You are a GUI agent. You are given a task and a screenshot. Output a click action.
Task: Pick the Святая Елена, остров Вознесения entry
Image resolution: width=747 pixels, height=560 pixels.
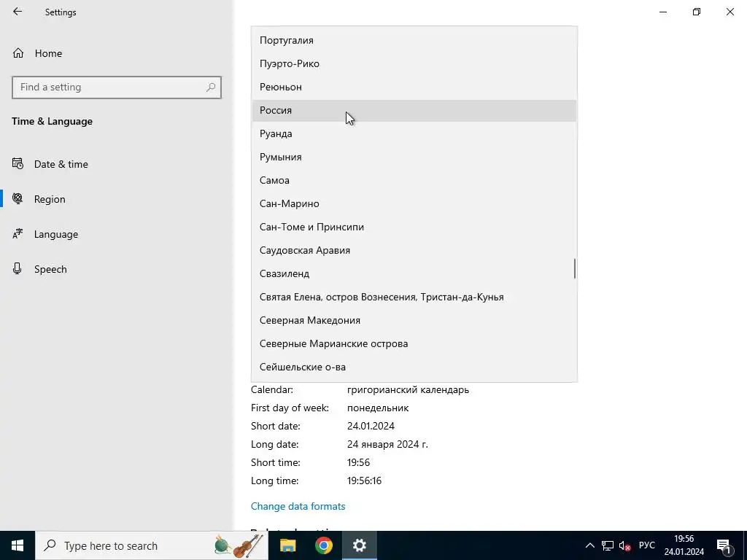(x=414, y=297)
